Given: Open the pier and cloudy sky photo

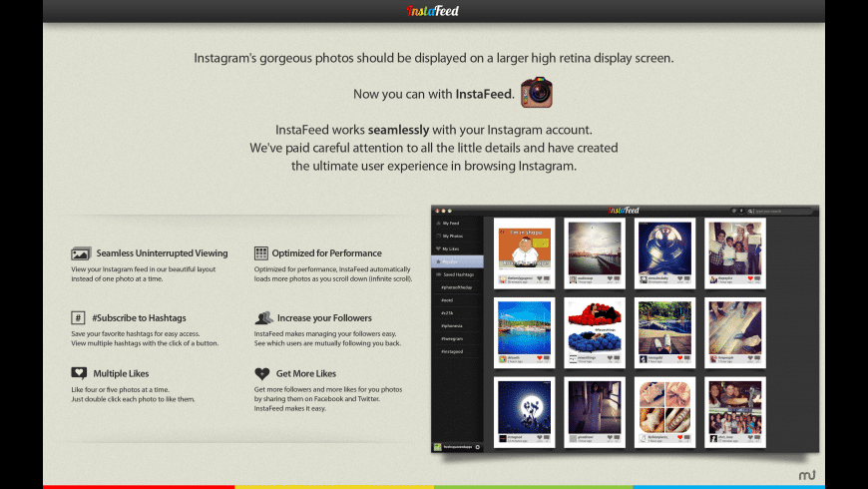Looking at the screenshot, I should [595, 248].
